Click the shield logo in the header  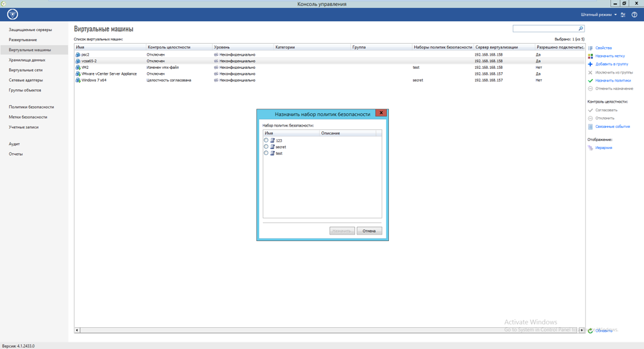point(13,15)
